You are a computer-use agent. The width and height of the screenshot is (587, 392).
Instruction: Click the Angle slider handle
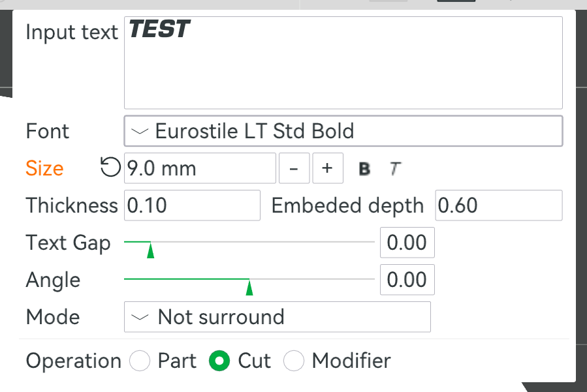249,287
